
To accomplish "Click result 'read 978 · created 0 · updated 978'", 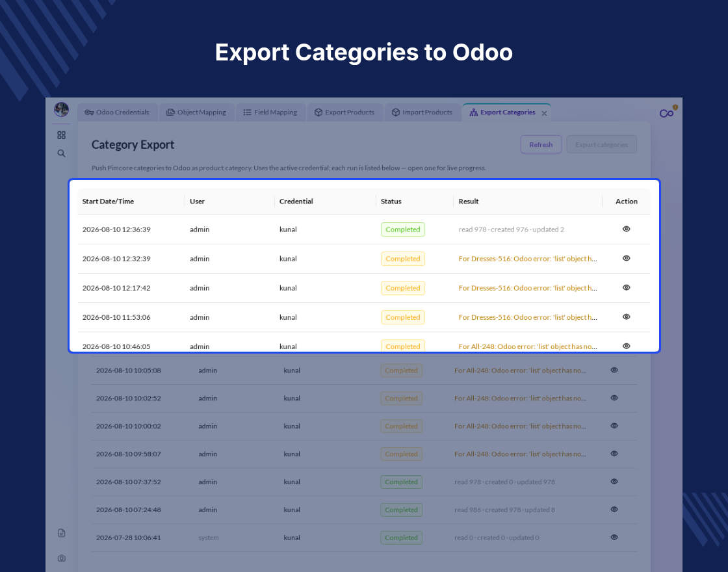I will tap(504, 482).
